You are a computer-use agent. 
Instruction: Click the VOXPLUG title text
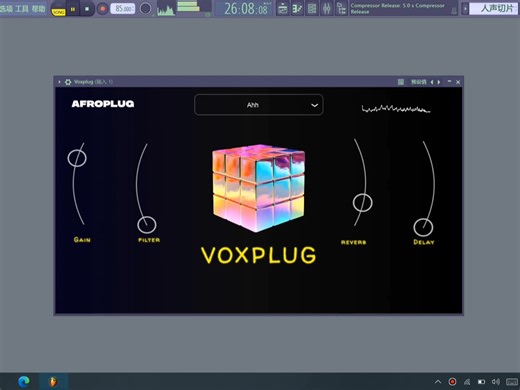point(259,255)
